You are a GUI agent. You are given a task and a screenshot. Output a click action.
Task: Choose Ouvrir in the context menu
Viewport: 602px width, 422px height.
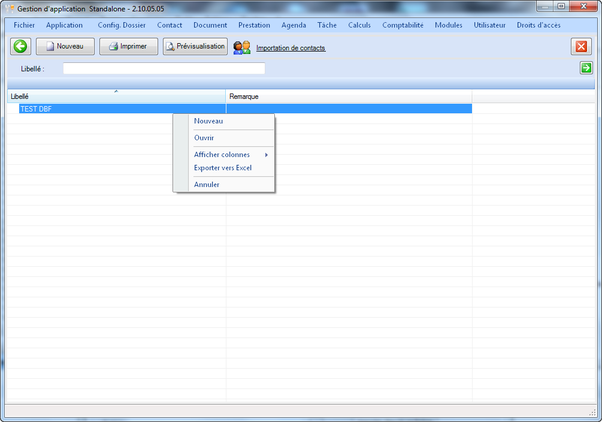(204, 138)
